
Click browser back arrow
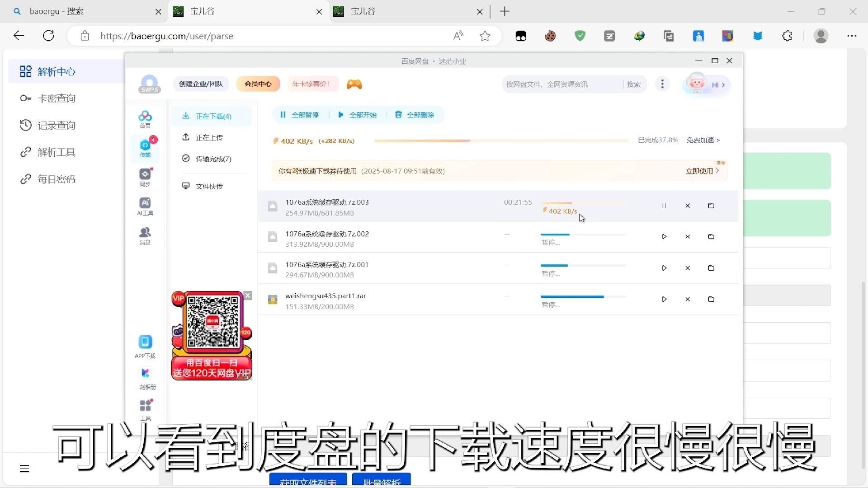[x=19, y=36]
